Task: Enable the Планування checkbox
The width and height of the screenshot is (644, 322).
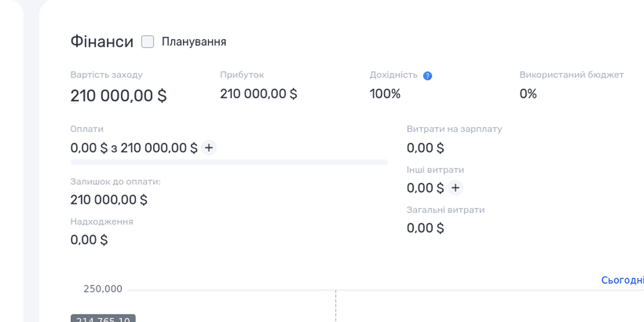Action: click(148, 42)
